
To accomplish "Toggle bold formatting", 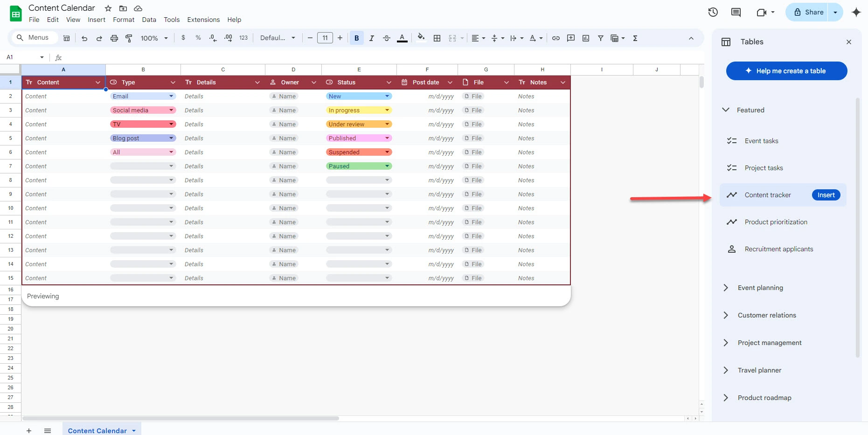I will [x=357, y=38].
